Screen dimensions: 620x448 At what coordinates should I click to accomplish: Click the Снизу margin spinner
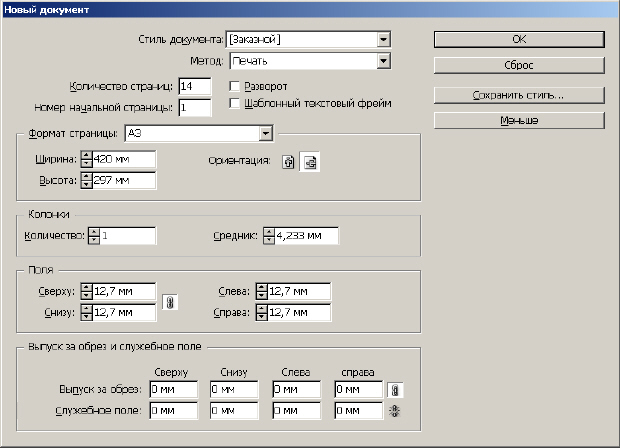(86, 313)
